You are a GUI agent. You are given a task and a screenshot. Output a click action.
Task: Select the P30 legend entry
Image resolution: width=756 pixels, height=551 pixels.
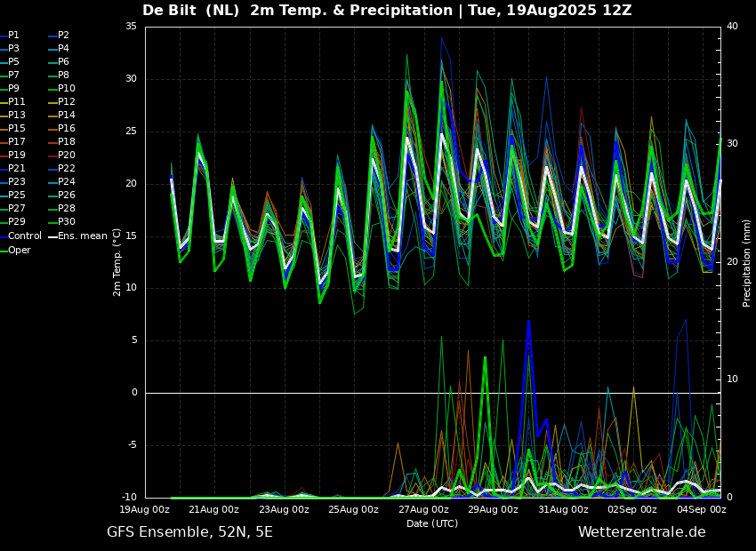click(61, 221)
